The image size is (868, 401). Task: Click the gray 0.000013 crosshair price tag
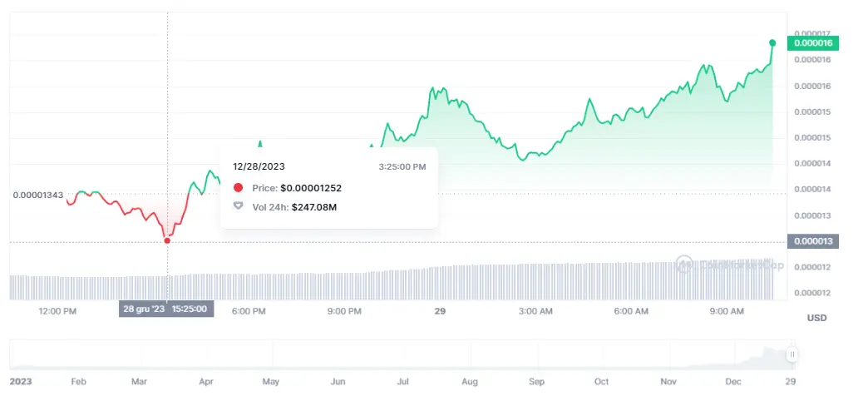(x=814, y=241)
